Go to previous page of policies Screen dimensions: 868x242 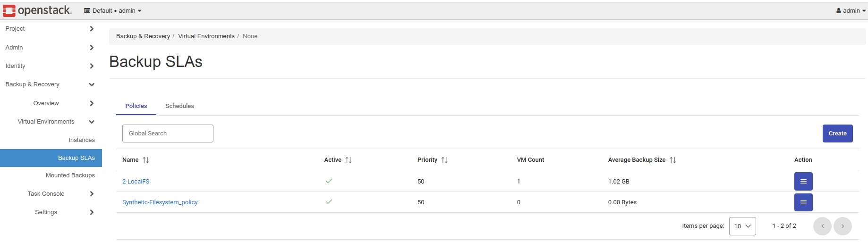point(822,226)
